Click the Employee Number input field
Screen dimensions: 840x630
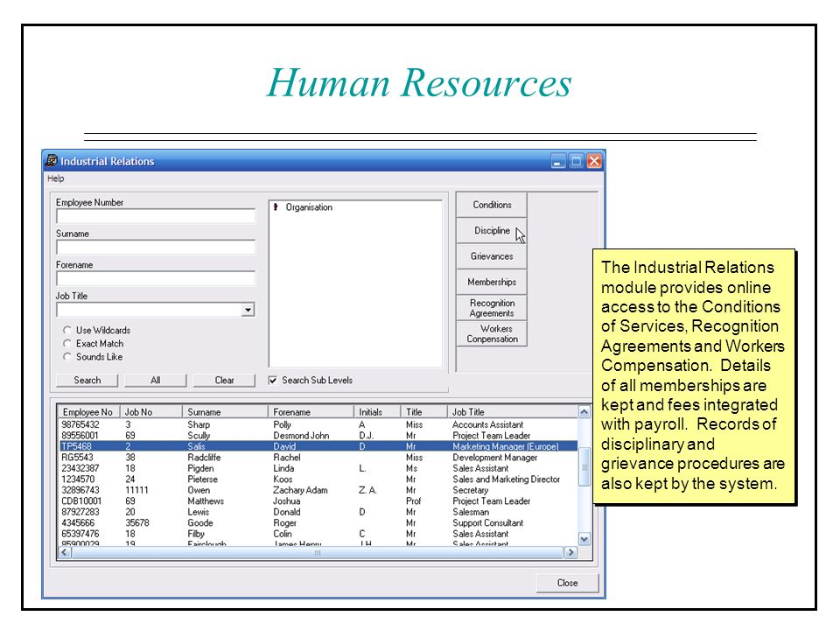click(x=156, y=216)
